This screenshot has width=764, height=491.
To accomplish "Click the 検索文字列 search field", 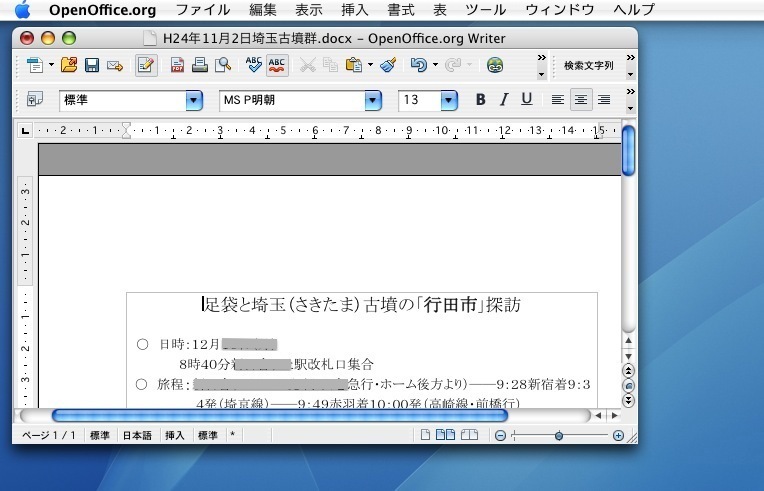I will pos(589,65).
